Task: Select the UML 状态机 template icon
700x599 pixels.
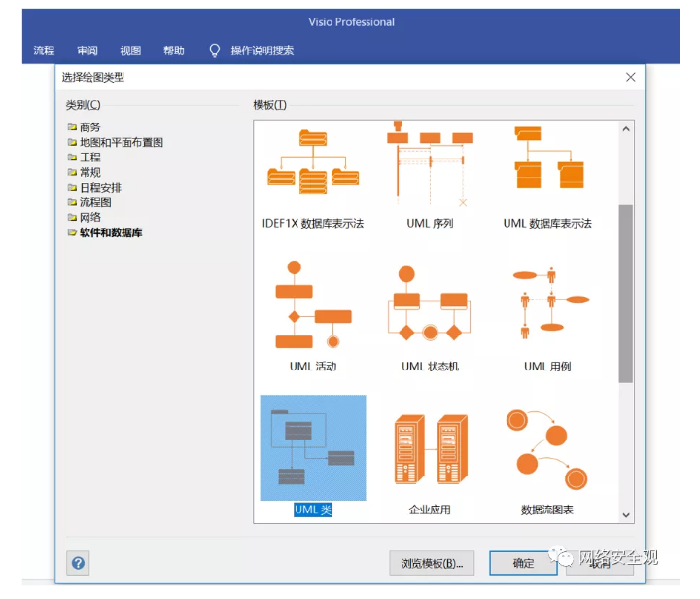Action: [430, 303]
